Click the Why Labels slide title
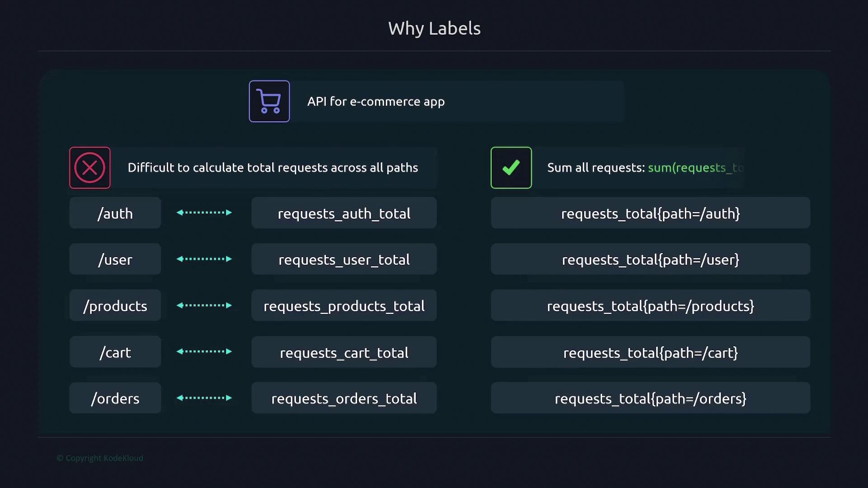The height and width of the screenshot is (488, 868). (x=434, y=28)
